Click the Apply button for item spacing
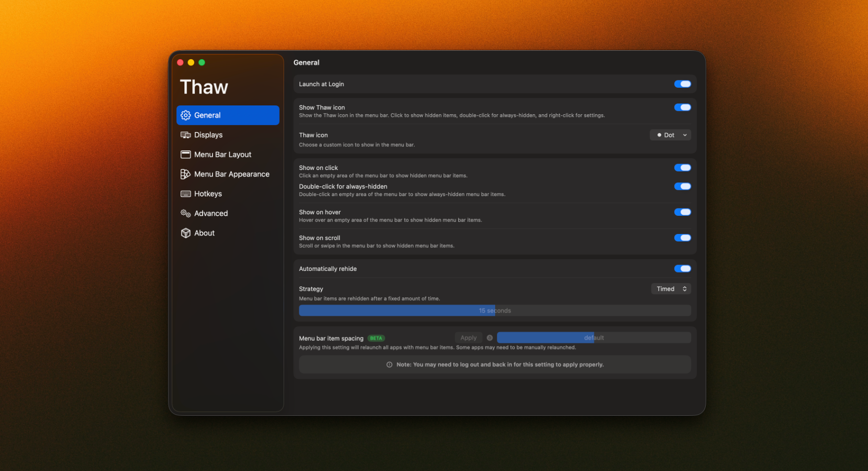Viewport: 868px width, 471px height. [x=468, y=337]
